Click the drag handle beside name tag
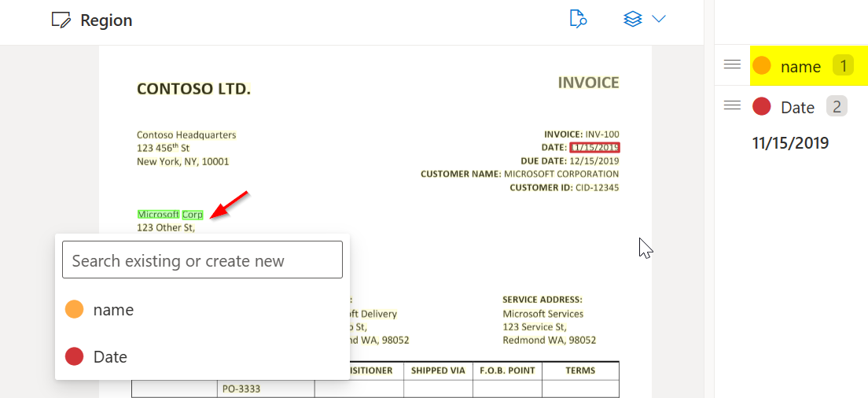The width and height of the screenshot is (868, 398). pyautogui.click(x=733, y=64)
